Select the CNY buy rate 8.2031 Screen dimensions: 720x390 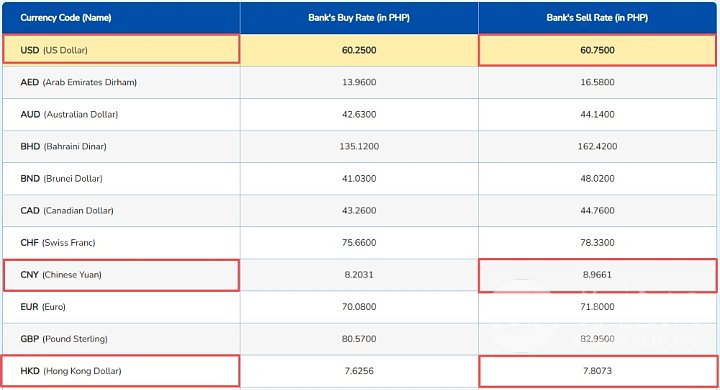[359, 275]
